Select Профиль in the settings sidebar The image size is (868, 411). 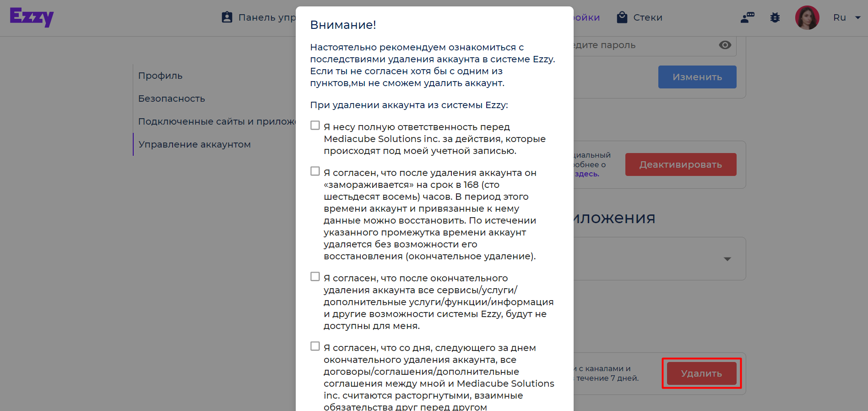pos(160,76)
